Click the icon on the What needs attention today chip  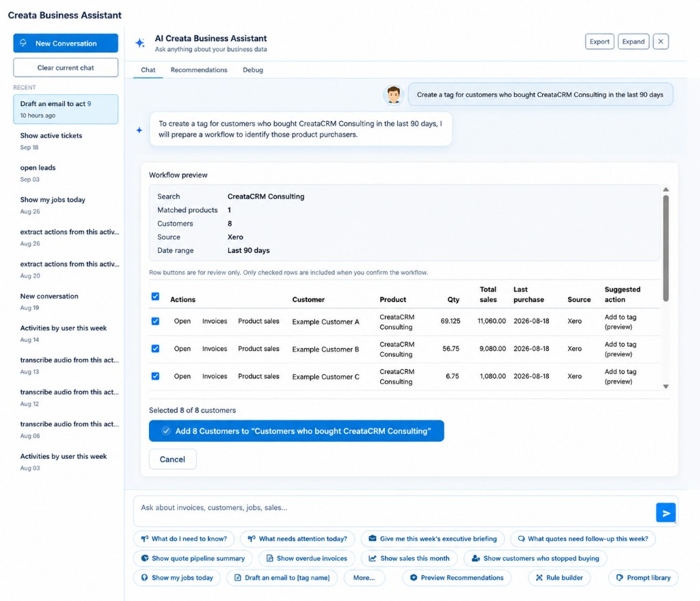coord(252,539)
